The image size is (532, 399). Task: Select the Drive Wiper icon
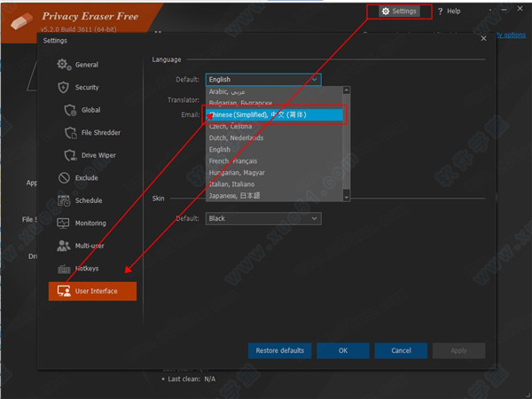coord(72,155)
